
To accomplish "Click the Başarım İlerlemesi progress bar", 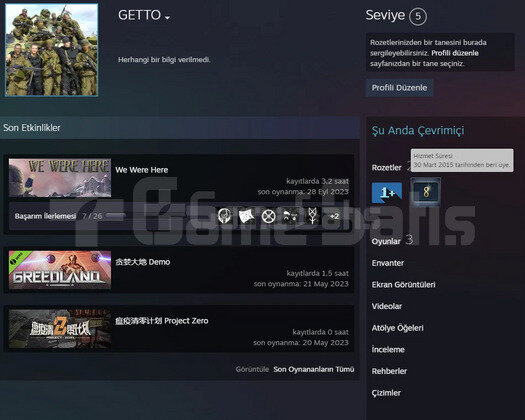I will click(115, 216).
